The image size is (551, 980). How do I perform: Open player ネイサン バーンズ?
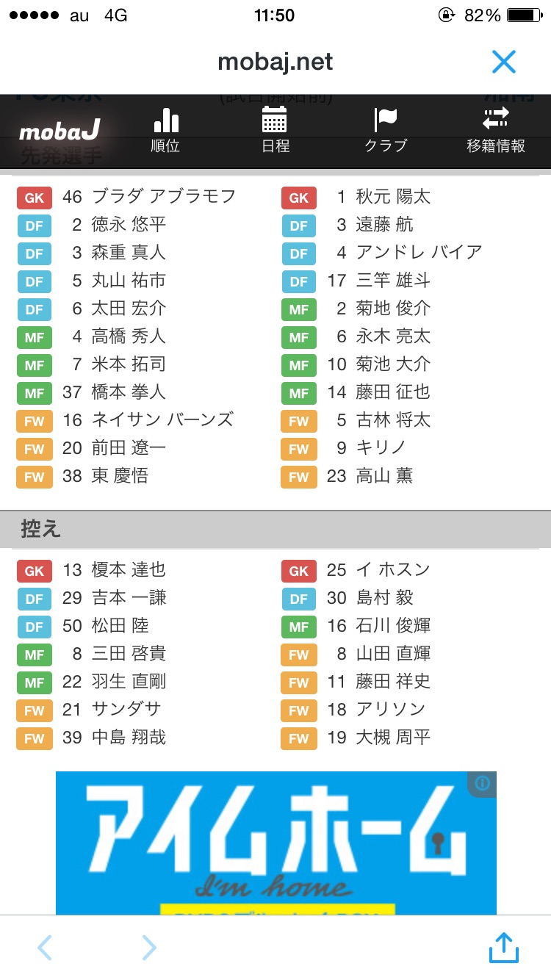click(x=162, y=420)
